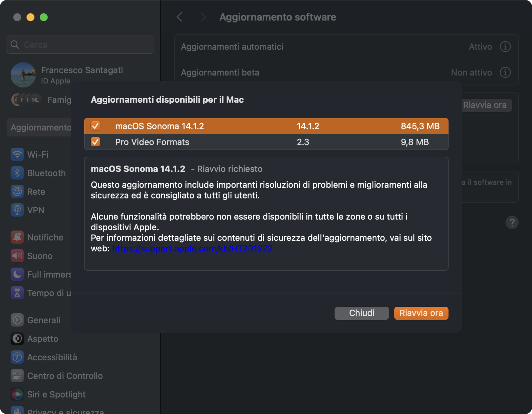Click the Aspetto icon
The width and height of the screenshot is (532, 414).
(17, 338)
